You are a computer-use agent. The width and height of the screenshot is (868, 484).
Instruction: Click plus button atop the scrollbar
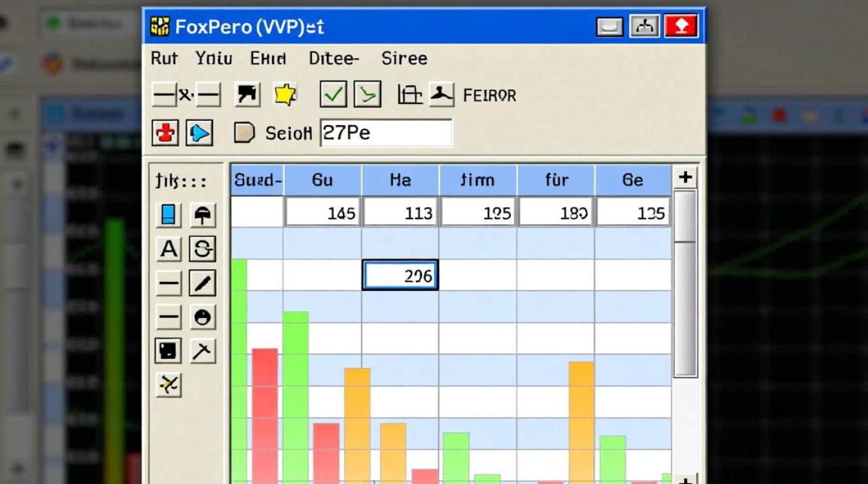coord(685,177)
